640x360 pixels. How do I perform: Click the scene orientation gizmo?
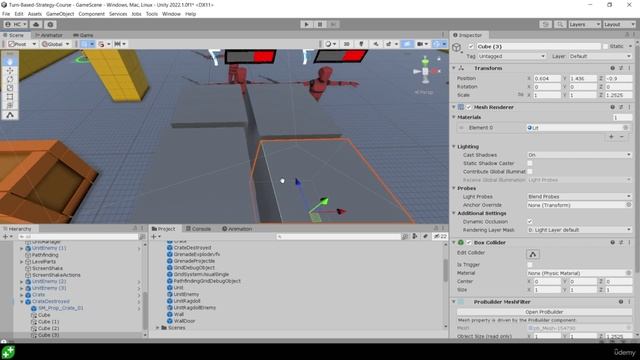pos(425,71)
